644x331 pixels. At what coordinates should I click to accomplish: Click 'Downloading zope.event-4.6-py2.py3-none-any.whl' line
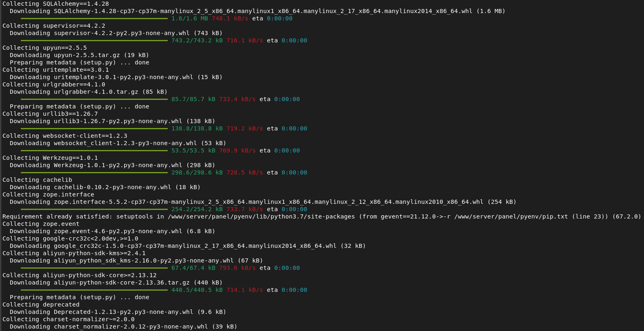[113, 231]
